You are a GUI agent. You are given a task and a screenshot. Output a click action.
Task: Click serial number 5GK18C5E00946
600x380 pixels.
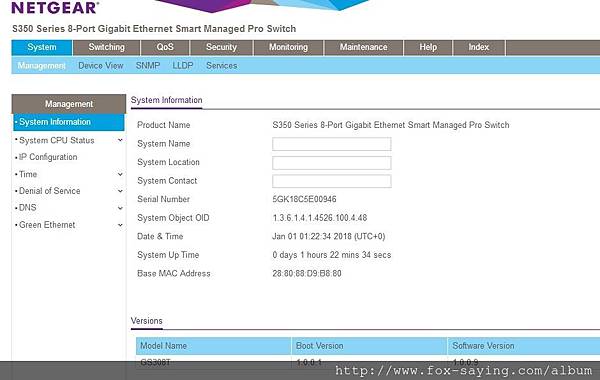point(304,199)
